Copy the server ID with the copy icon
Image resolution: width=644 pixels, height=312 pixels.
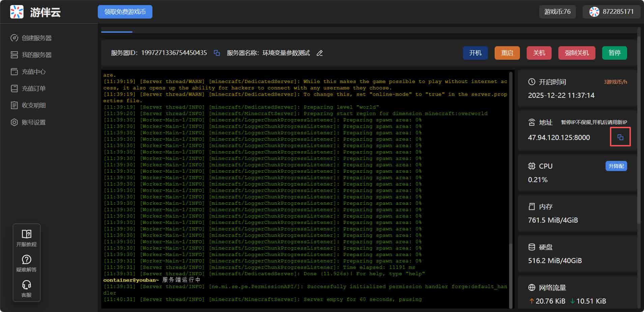click(217, 53)
